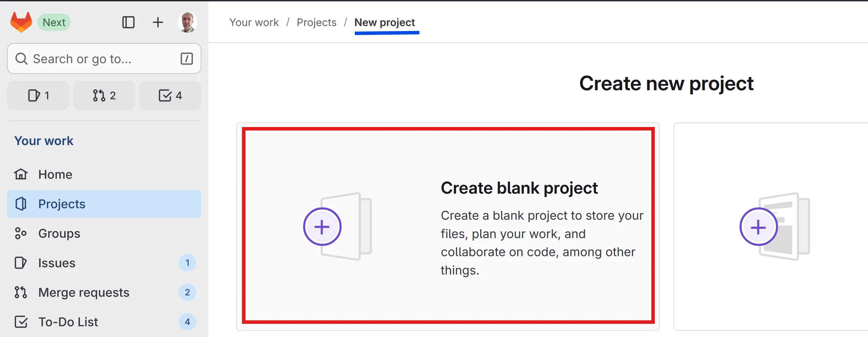Open the To-Do List page
The height and width of the screenshot is (337, 868).
click(68, 322)
